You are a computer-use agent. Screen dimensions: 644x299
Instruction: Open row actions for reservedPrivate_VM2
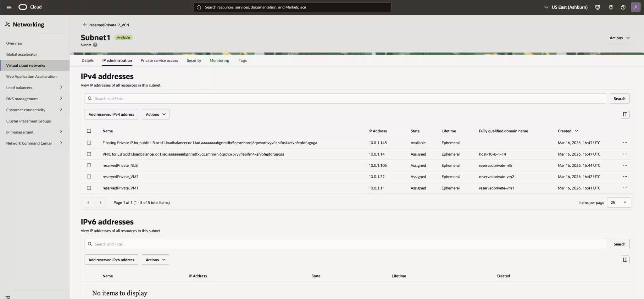[x=625, y=177]
